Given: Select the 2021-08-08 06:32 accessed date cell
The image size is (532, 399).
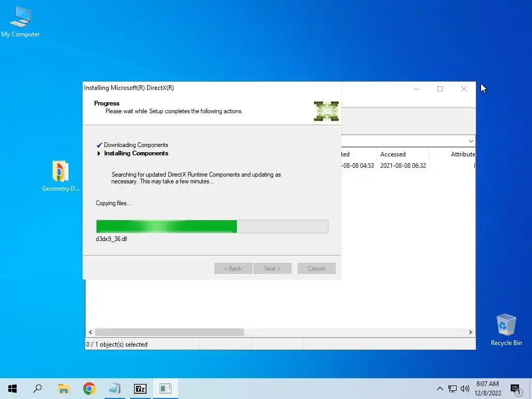Looking at the screenshot, I should click(x=403, y=166).
